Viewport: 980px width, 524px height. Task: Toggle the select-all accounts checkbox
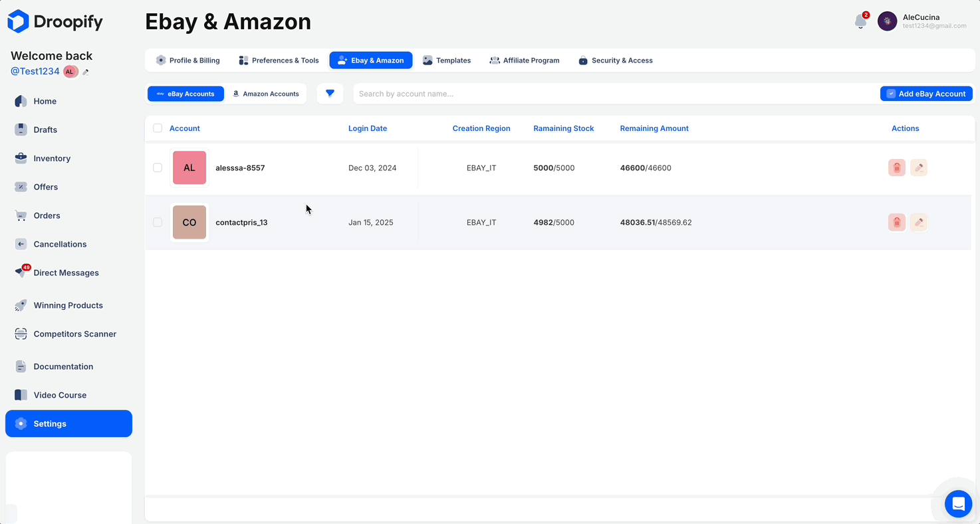(158, 128)
